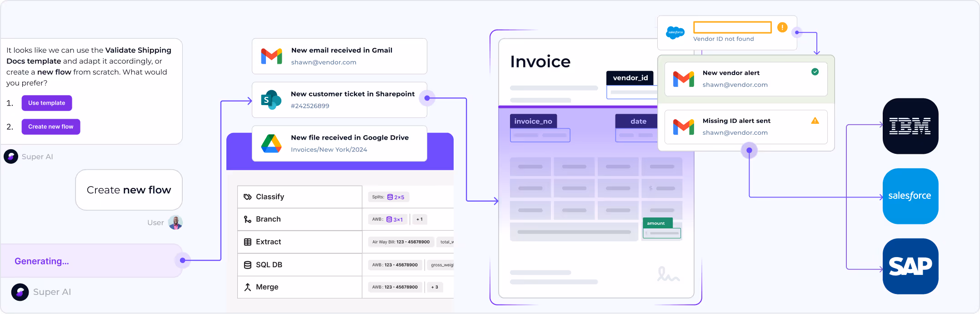Click the User profile photo

[x=175, y=223]
